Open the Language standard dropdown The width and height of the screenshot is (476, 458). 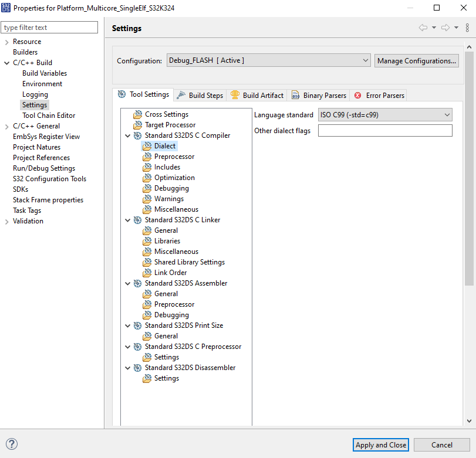coord(385,115)
